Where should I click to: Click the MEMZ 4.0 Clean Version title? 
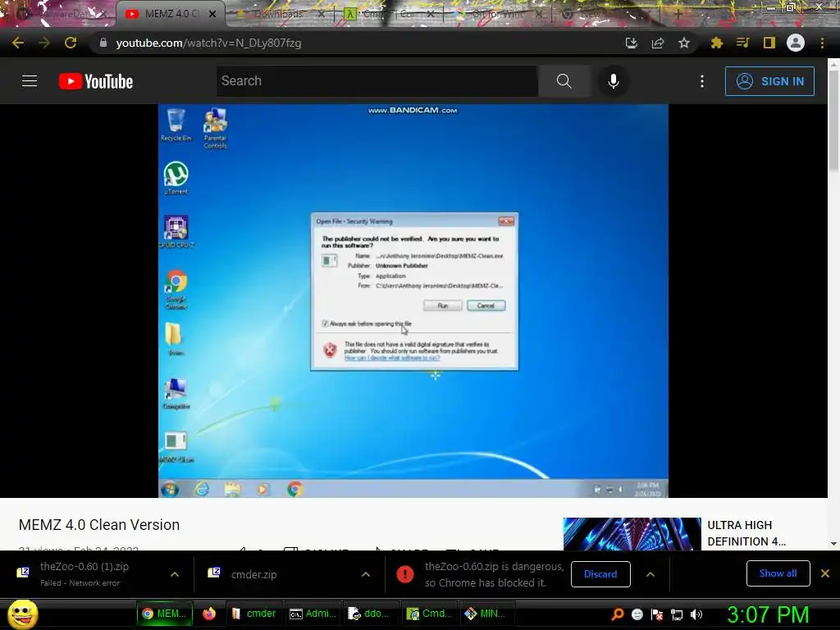click(99, 525)
